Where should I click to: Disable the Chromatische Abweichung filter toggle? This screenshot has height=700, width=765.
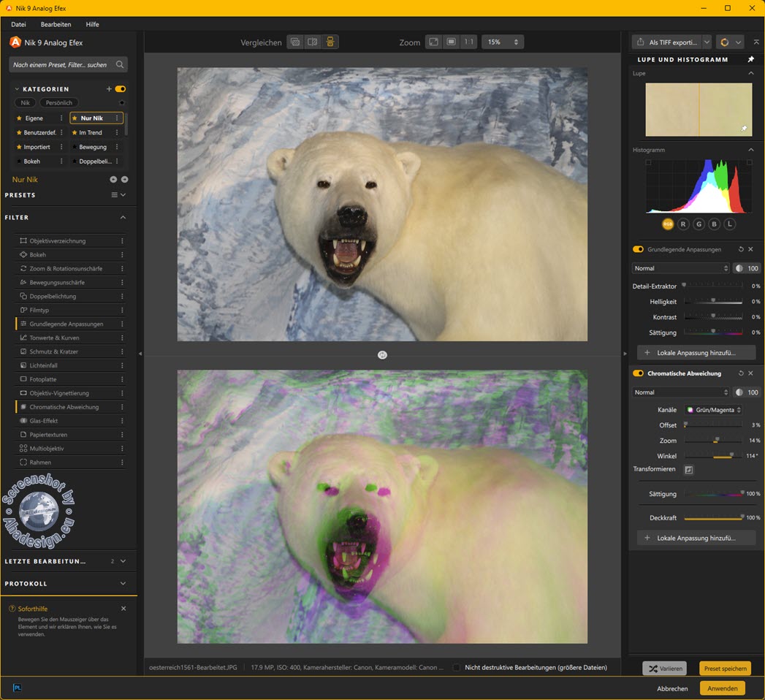tap(638, 373)
